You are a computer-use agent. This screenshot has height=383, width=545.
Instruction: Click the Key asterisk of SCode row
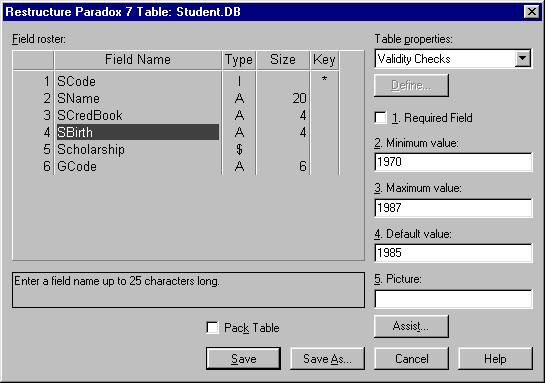pos(324,80)
